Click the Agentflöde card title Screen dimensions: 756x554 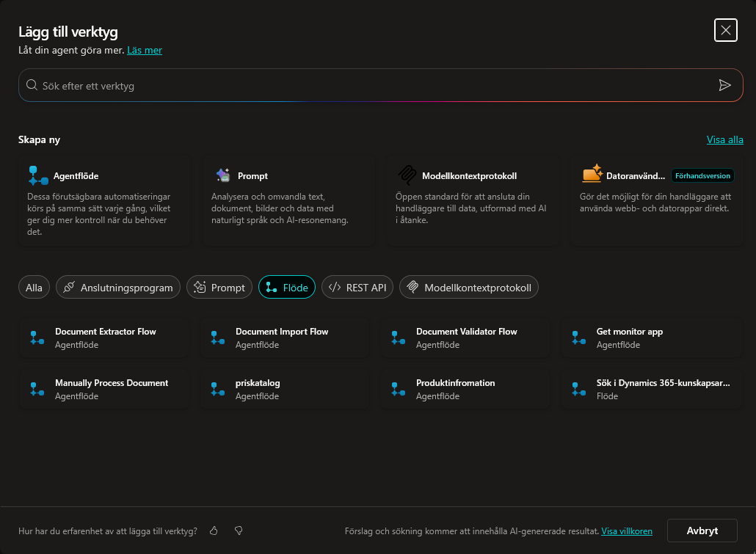(76, 176)
